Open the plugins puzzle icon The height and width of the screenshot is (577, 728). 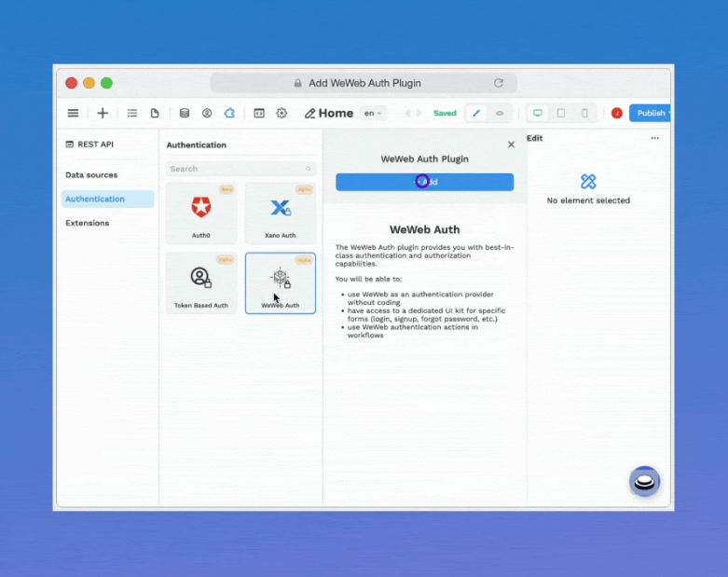tap(229, 113)
